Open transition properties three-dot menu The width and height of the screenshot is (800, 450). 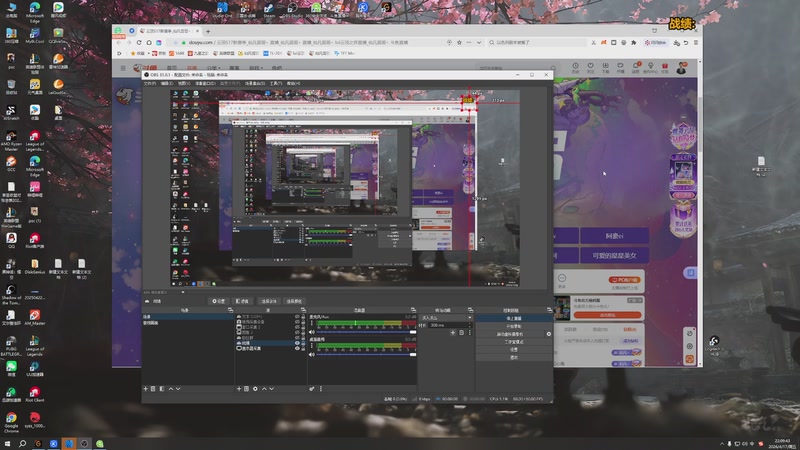coord(470,333)
